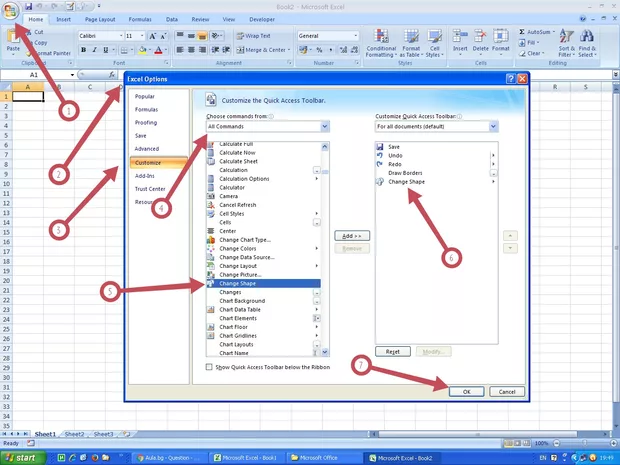
Task: Switch to the Formulas ribbon tab
Action: [140, 19]
